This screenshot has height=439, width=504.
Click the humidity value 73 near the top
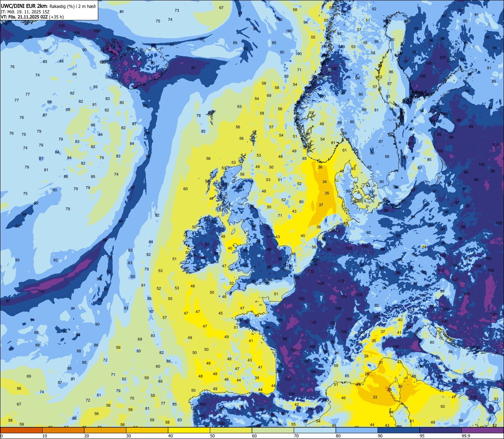click(x=177, y=10)
